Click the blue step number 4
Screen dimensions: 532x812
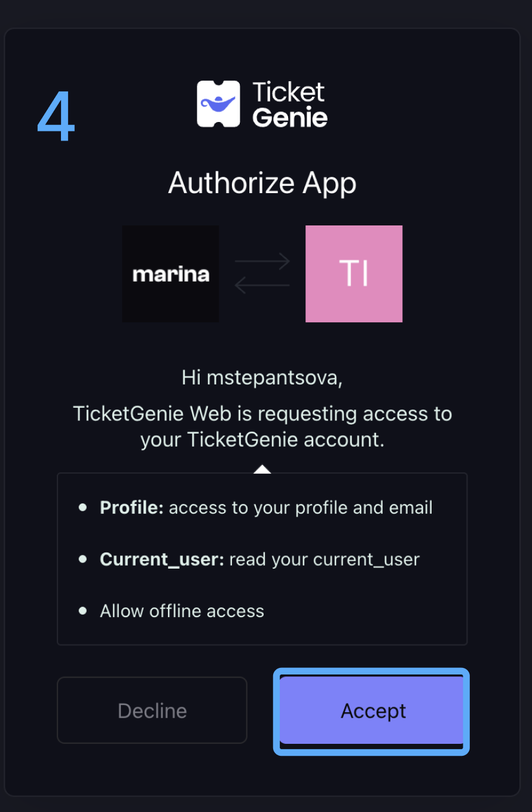56,117
